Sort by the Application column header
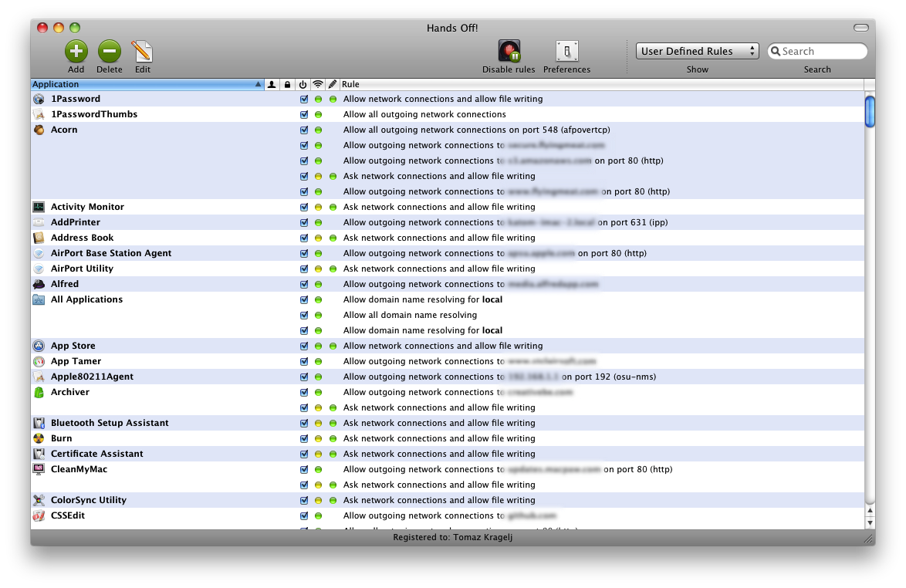This screenshot has height=588, width=906. 147,84
